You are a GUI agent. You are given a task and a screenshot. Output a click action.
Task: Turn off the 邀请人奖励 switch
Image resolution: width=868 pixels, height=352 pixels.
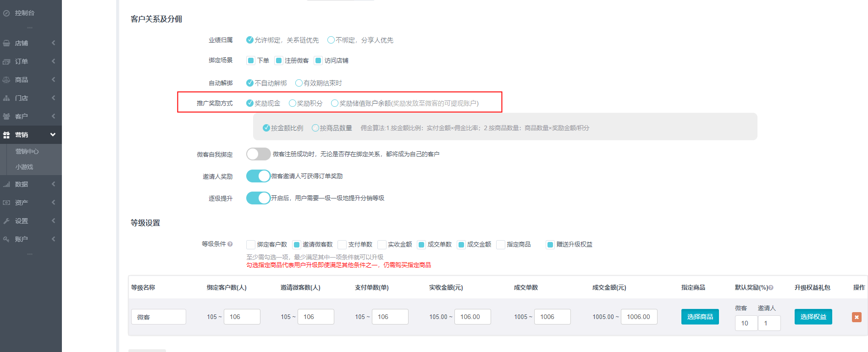259,176
